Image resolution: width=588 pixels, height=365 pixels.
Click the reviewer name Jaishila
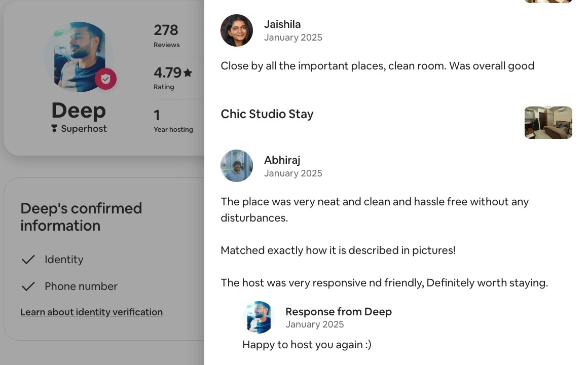pyautogui.click(x=282, y=24)
